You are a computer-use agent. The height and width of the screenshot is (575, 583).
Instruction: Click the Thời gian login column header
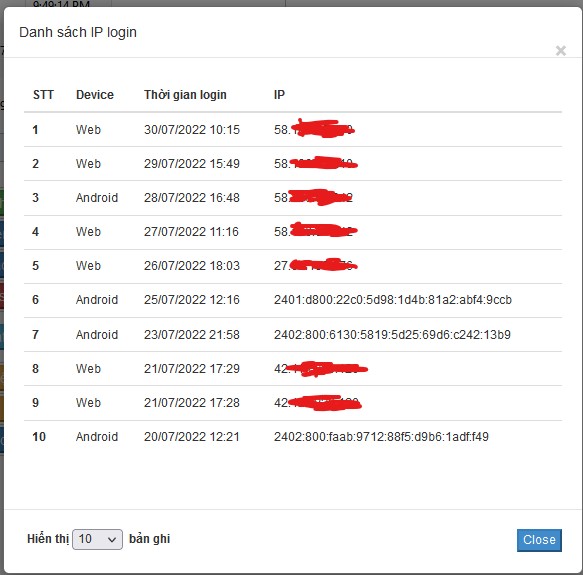click(x=185, y=95)
